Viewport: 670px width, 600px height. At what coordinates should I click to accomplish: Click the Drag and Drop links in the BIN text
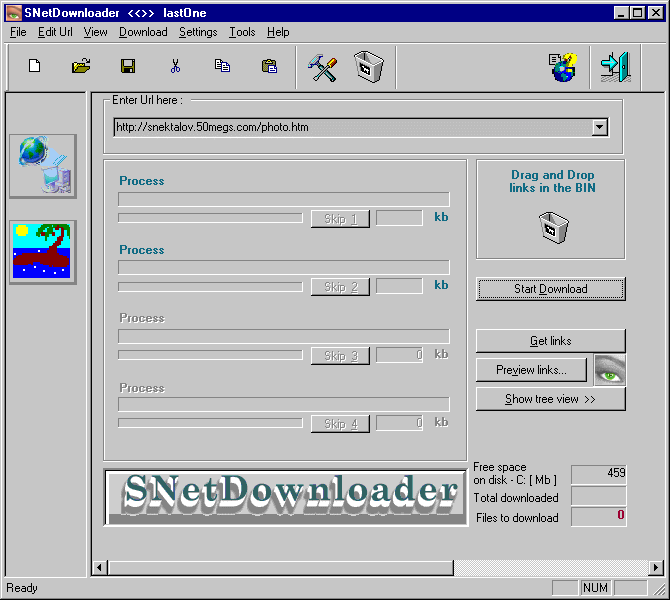pos(552,181)
